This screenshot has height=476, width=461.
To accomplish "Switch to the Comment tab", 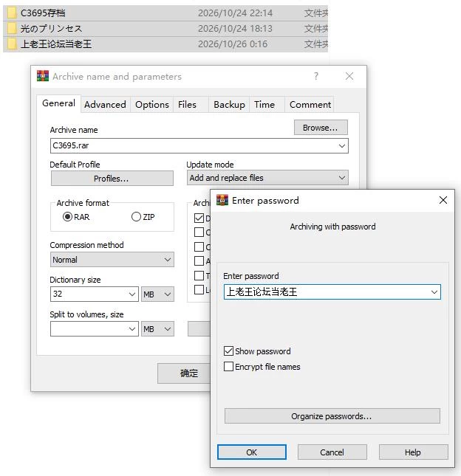I will pos(310,105).
